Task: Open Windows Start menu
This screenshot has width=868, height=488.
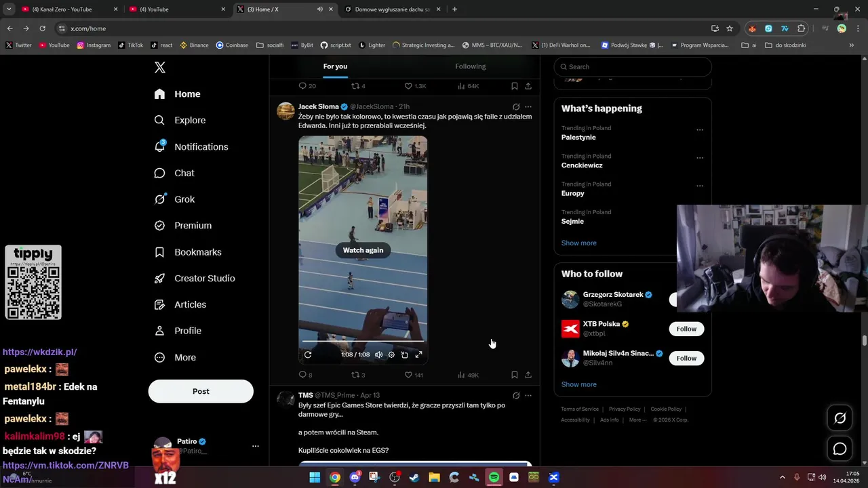Action: pyautogui.click(x=315, y=477)
